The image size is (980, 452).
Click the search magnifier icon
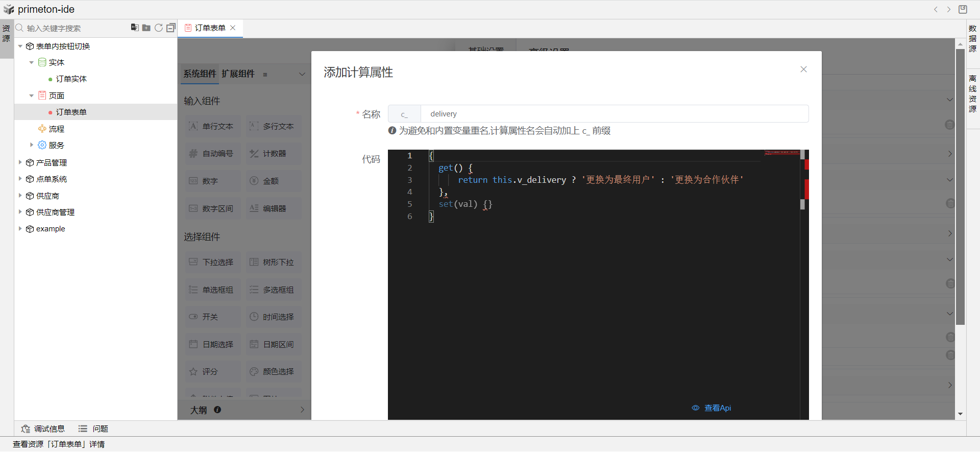19,28
